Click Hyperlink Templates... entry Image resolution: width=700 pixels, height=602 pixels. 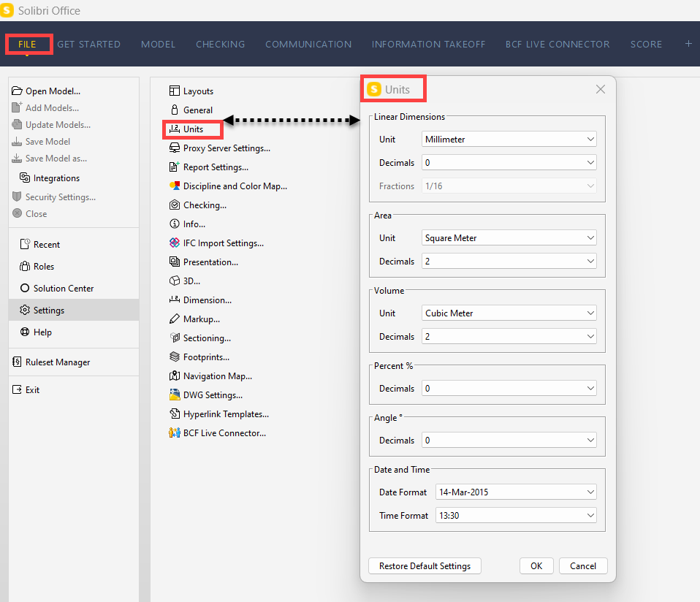[x=226, y=414]
